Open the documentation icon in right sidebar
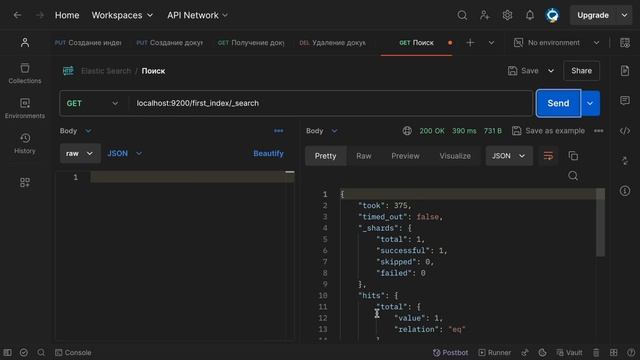This screenshot has width=640, height=360. tap(624, 71)
